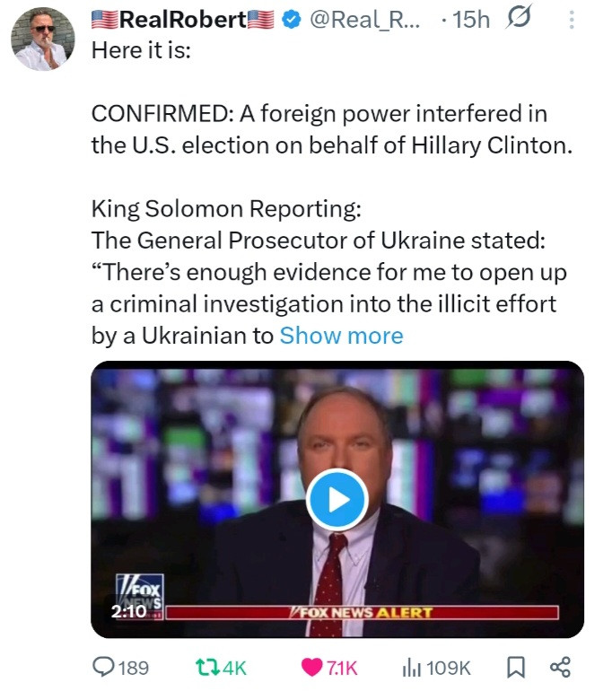
Task: Click the circle-slash icon beside the timestamp
Action: point(520,19)
